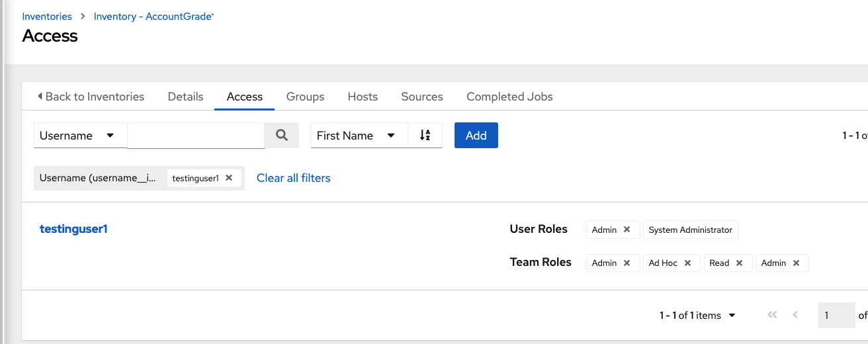Select the Completed Jobs tab
This screenshot has height=344, width=868.
click(509, 97)
